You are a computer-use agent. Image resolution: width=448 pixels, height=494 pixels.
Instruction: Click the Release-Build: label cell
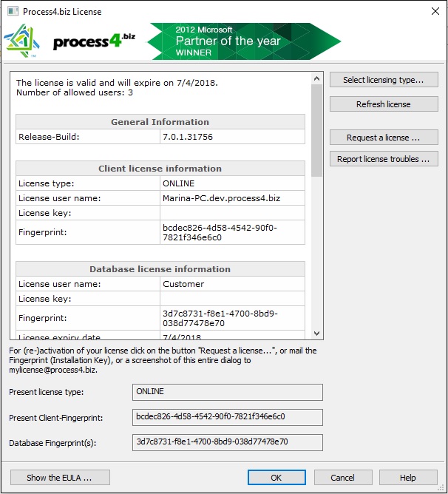click(x=88, y=137)
